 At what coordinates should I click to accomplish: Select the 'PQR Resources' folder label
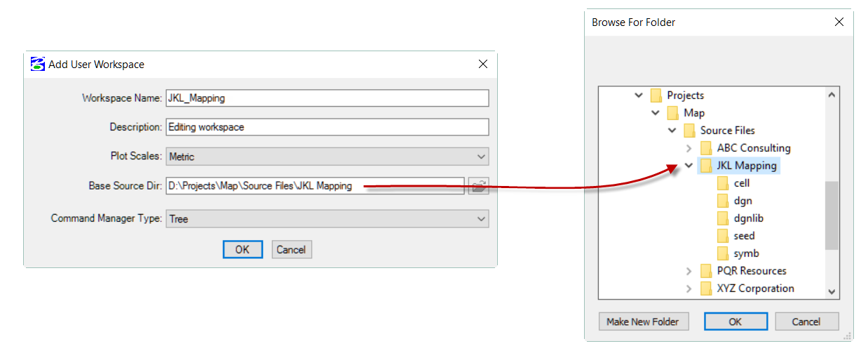752,271
